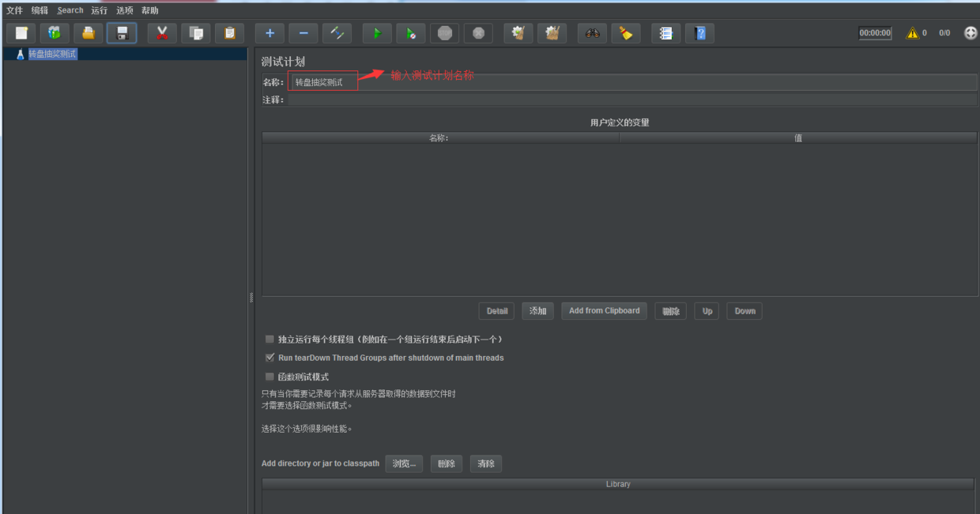Enable 独立运行每个线程组 option
This screenshot has height=514, width=980.
pos(269,339)
